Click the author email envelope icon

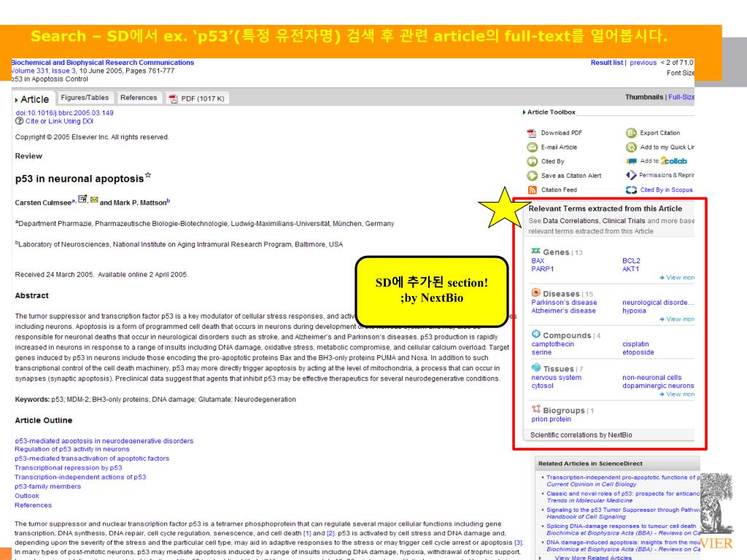pyautogui.click(x=94, y=200)
